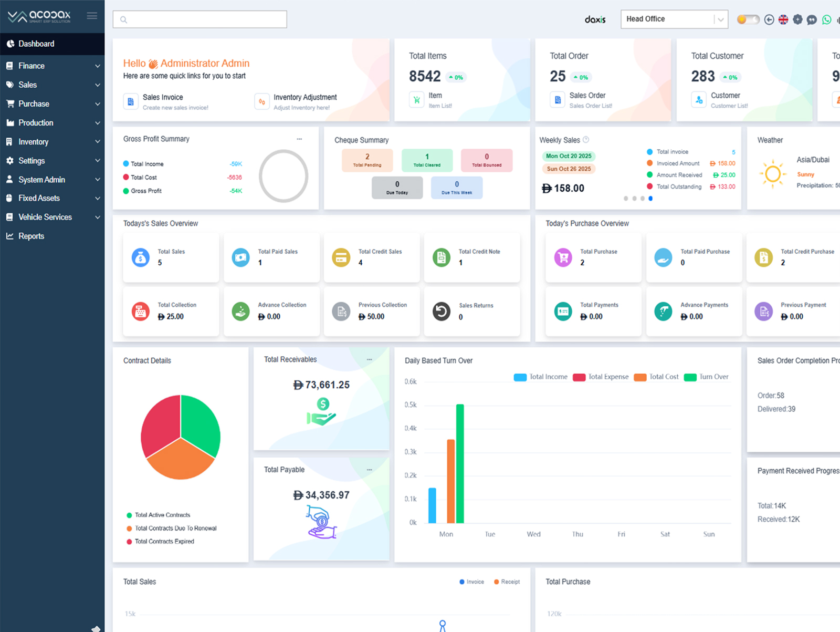Screen dimensions: 840x632
Task: Click the Sales Returns circular arrow icon
Action: pos(442,312)
